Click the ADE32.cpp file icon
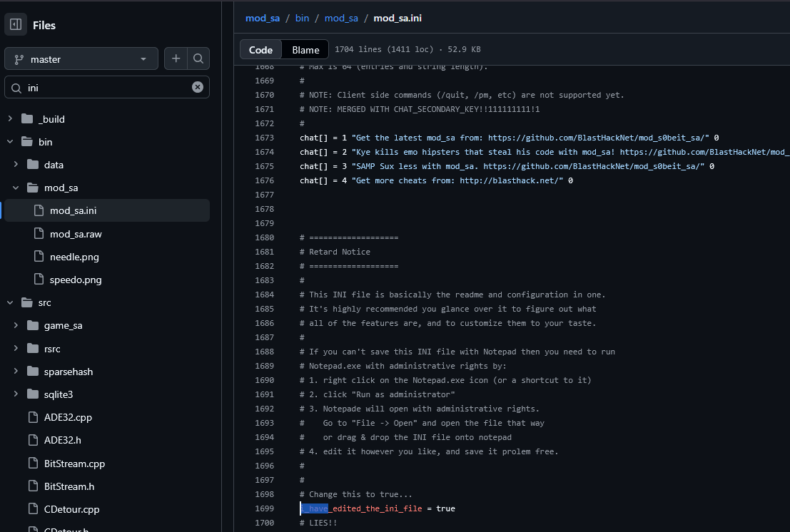Image resolution: width=790 pixels, height=532 pixels. tap(34, 417)
